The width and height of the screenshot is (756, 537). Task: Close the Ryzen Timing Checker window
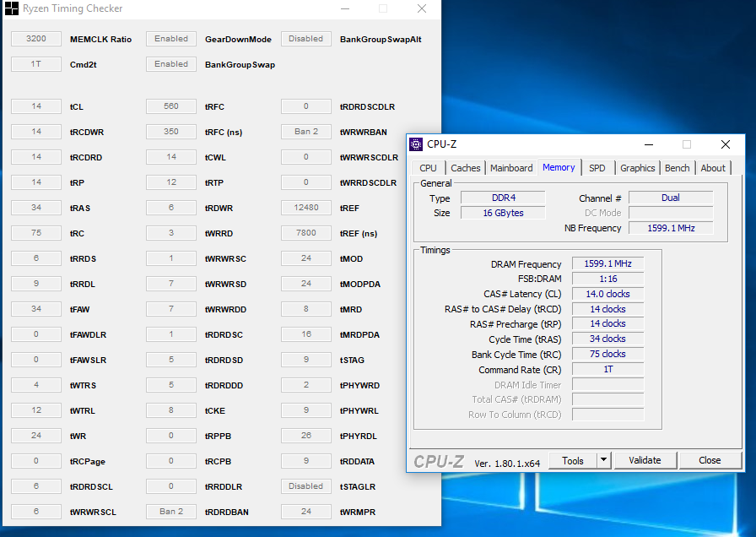[421, 8]
